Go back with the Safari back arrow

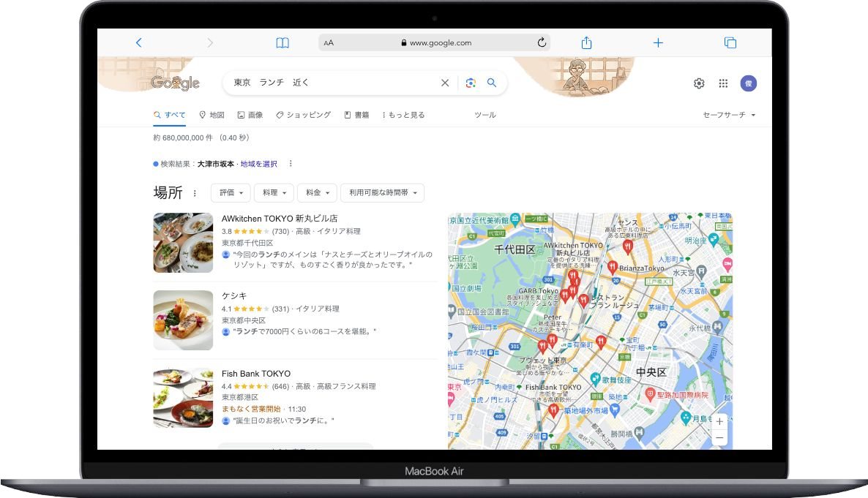(139, 42)
